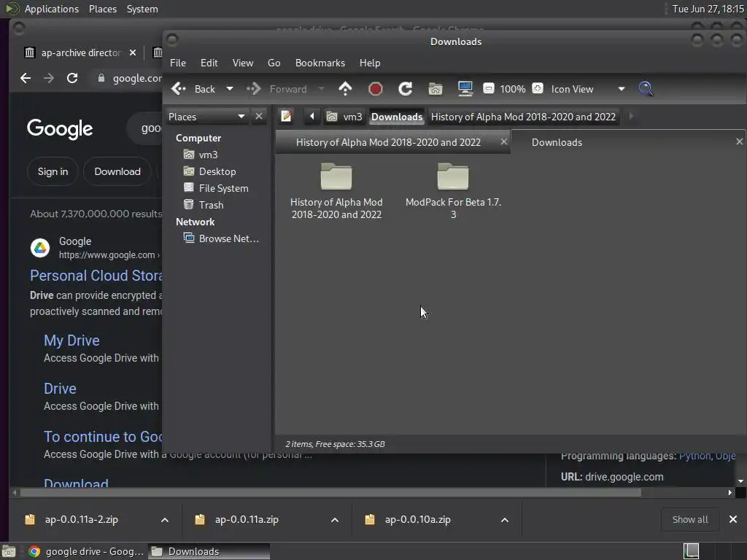Open the System menu in top panel
747x560 pixels.
click(142, 9)
